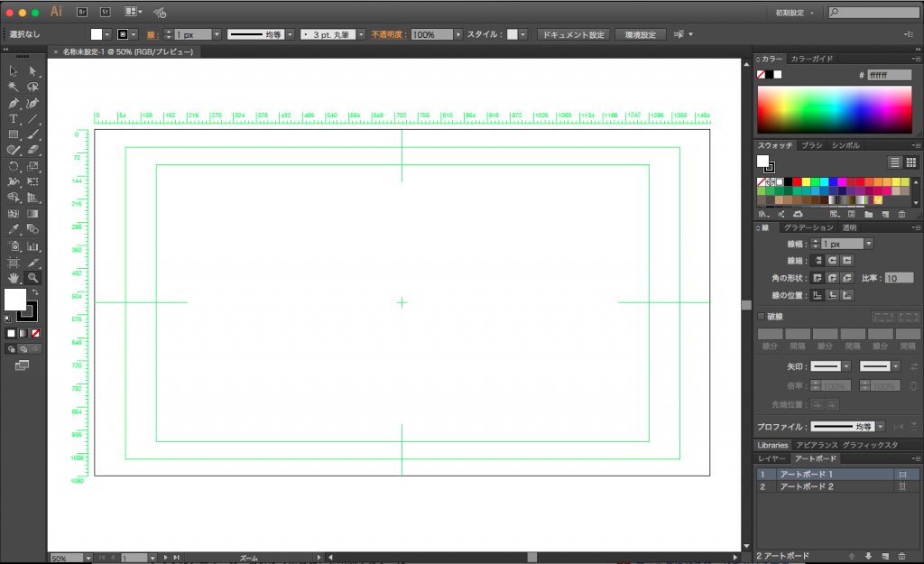Select the Rotate tool
Screen dimensions: 924x564
pyautogui.click(x=13, y=166)
